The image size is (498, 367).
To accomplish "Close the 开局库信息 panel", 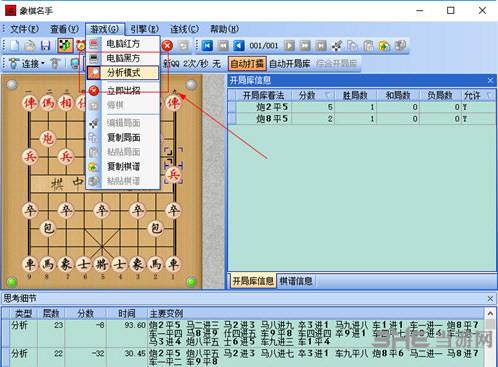I will click(x=490, y=80).
